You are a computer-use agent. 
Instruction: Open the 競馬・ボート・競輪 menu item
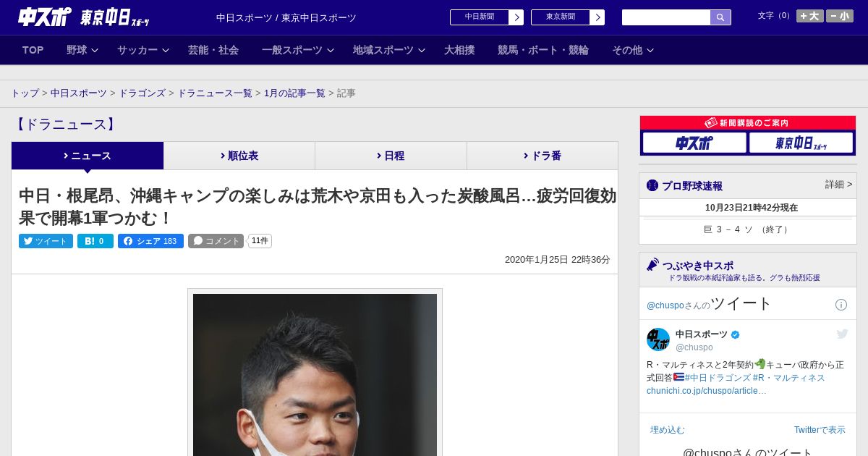(543, 50)
